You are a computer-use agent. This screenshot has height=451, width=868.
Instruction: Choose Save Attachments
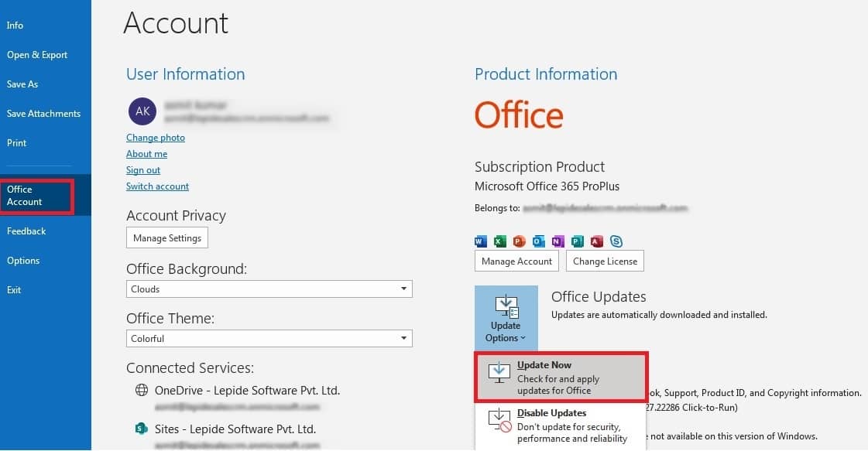pos(43,114)
